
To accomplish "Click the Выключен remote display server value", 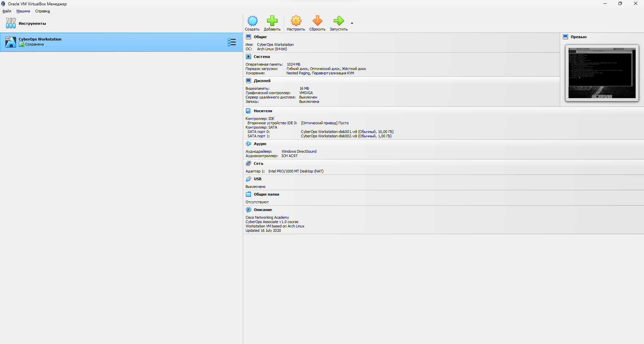I will 308,97.
